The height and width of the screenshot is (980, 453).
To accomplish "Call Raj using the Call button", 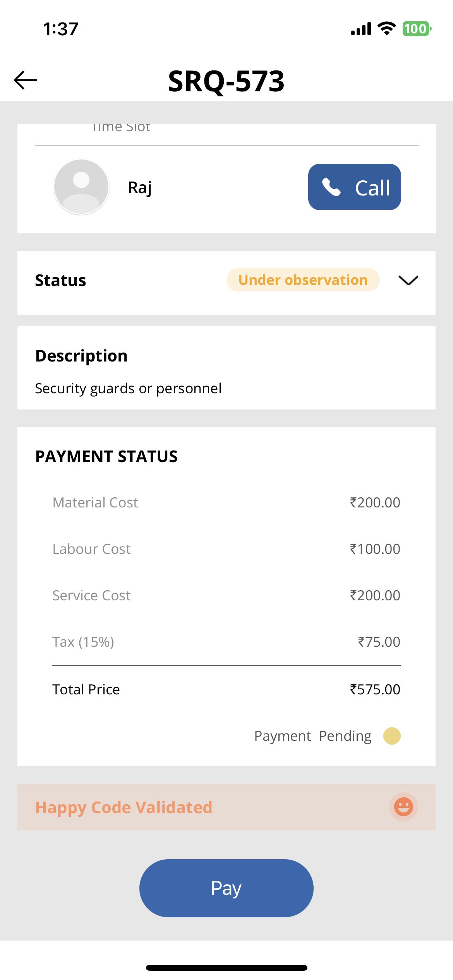I will point(354,187).
